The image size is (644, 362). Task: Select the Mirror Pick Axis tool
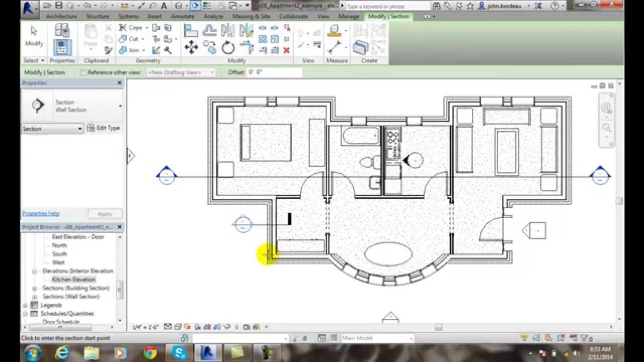coord(228,31)
